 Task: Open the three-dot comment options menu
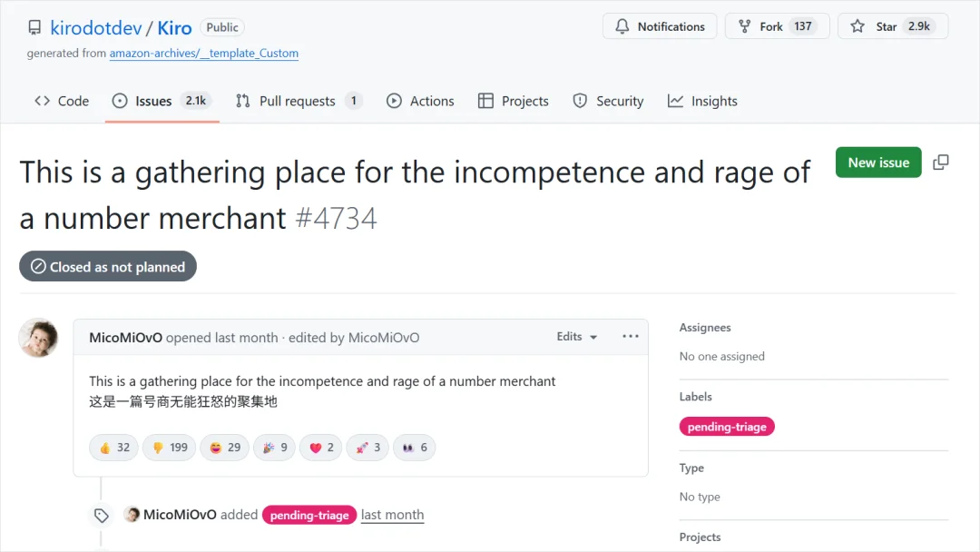click(x=631, y=337)
